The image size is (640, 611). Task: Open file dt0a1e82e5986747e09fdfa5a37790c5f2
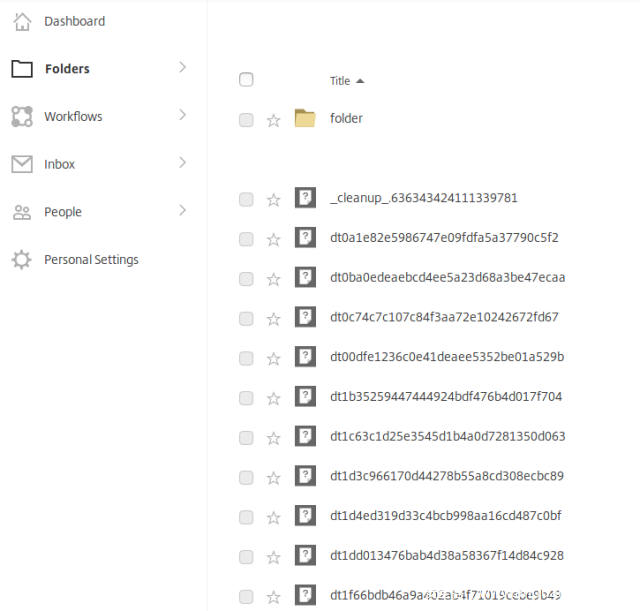pyautogui.click(x=444, y=238)
